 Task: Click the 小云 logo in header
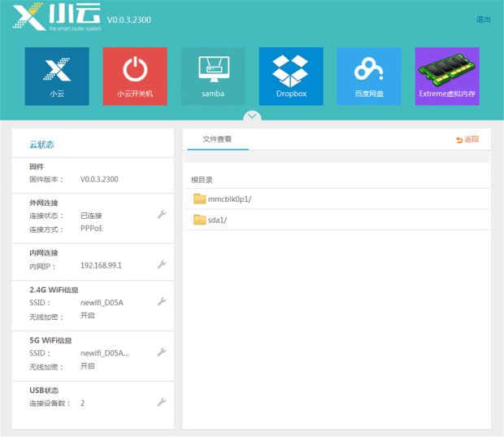click(x=57, y=17)
